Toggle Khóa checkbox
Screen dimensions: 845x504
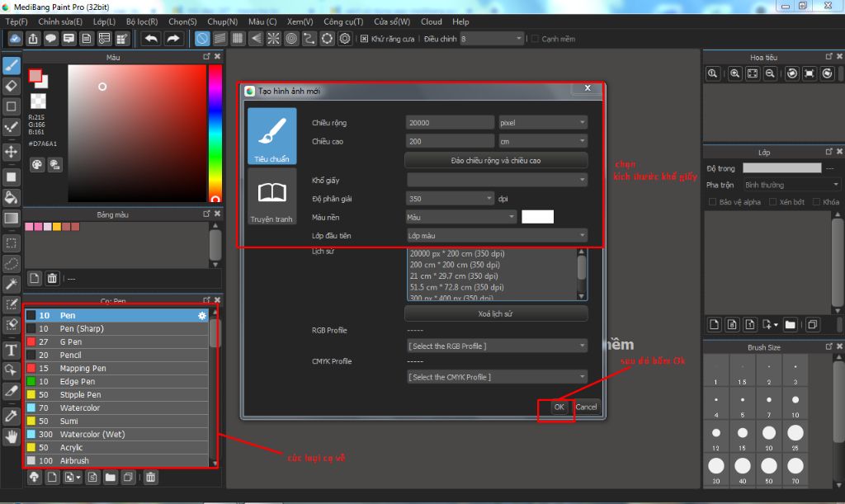click(816, 202)
